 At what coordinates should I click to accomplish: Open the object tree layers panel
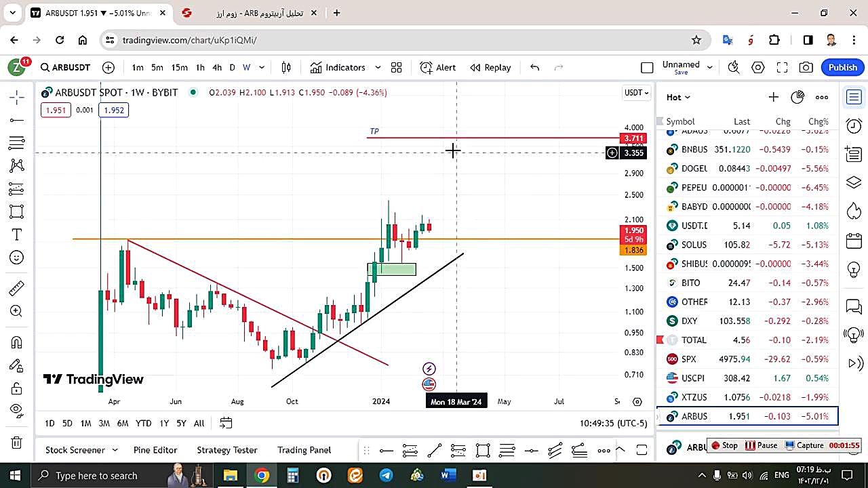click(854, 183)
